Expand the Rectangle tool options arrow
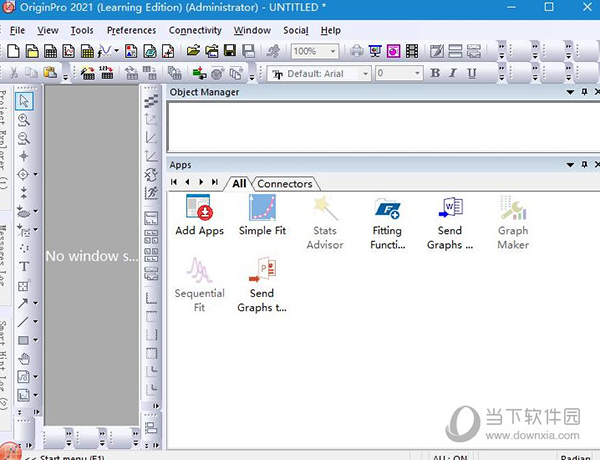Viewport: 600px width, 460px height. click(x=35, y=340)
